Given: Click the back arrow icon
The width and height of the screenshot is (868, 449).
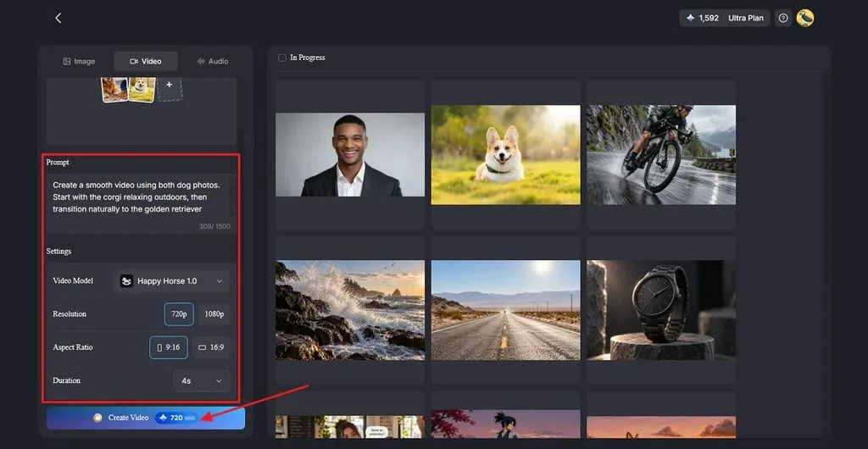Looking at the screenshot, I should [58, 19].
